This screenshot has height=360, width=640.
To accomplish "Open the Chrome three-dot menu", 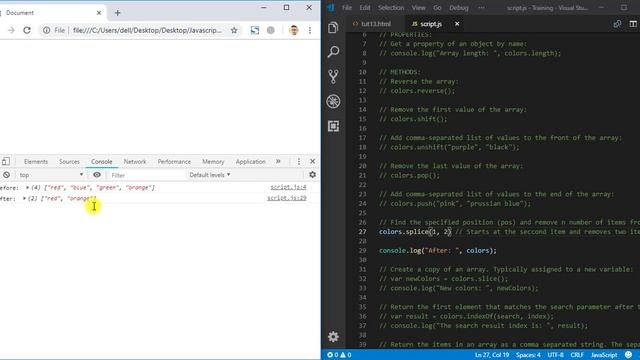I will (x=310, y=30).
